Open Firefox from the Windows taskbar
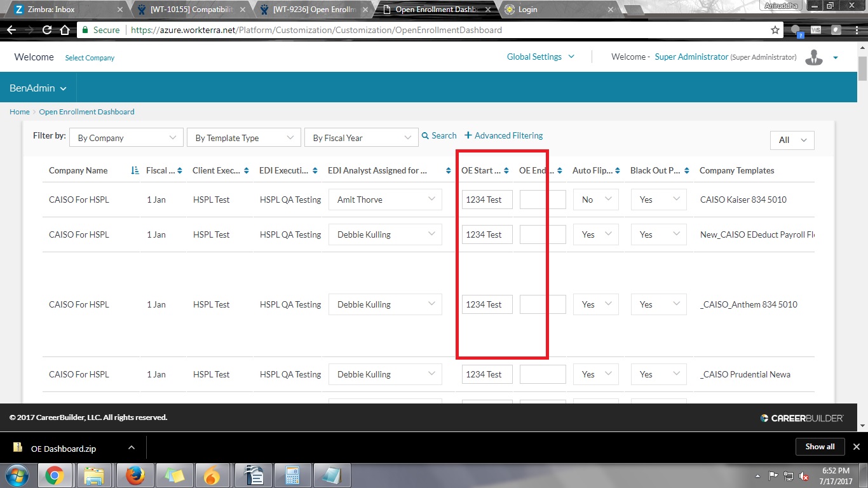 [134, 475]
